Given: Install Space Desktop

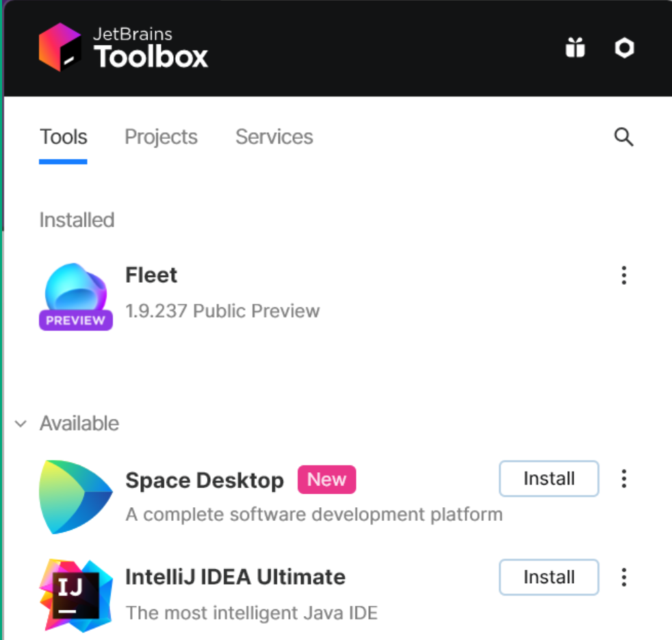Looking at the screenshot, I should pos(549,478).
